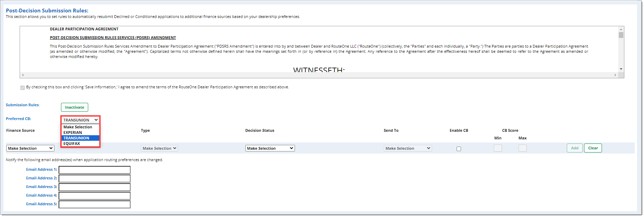Click the 'Send To' column header
Screen dimensions: 644x217
point(391,130)
